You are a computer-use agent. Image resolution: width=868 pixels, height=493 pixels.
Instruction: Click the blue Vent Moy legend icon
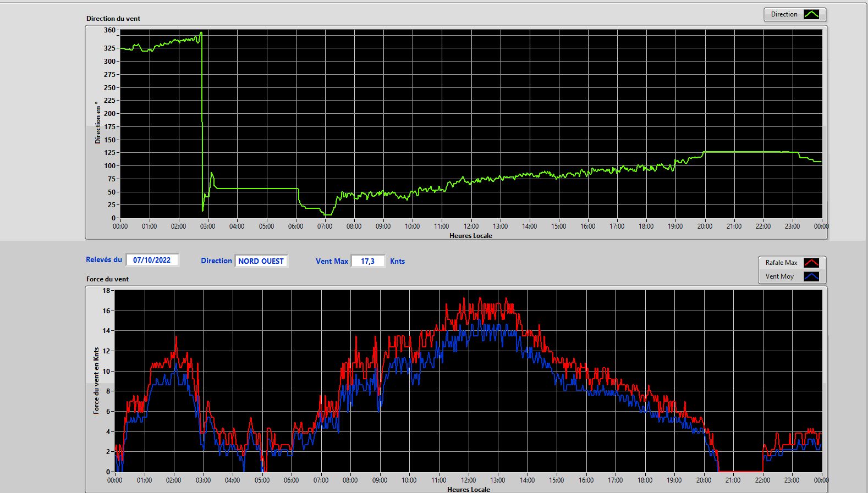point(811,276)
